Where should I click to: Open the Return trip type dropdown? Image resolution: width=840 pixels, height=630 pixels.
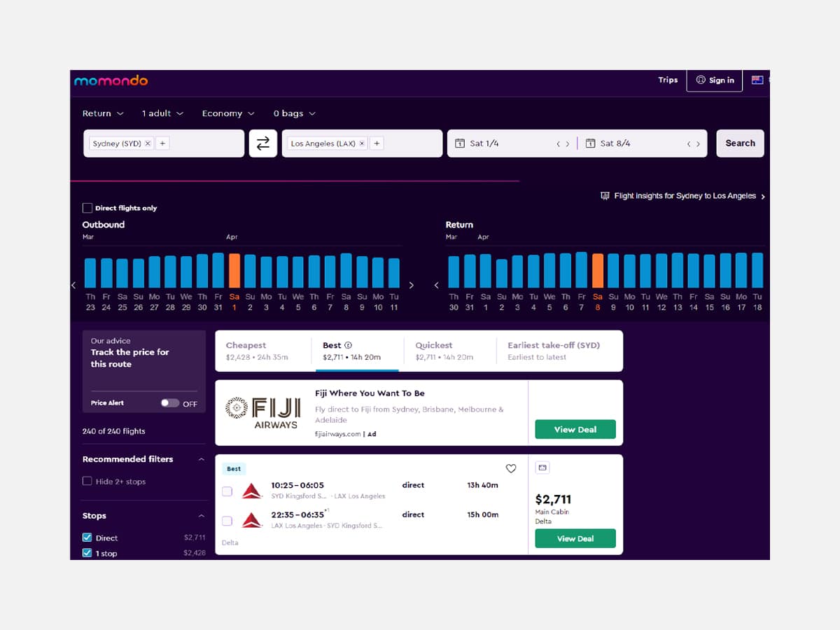103,113
